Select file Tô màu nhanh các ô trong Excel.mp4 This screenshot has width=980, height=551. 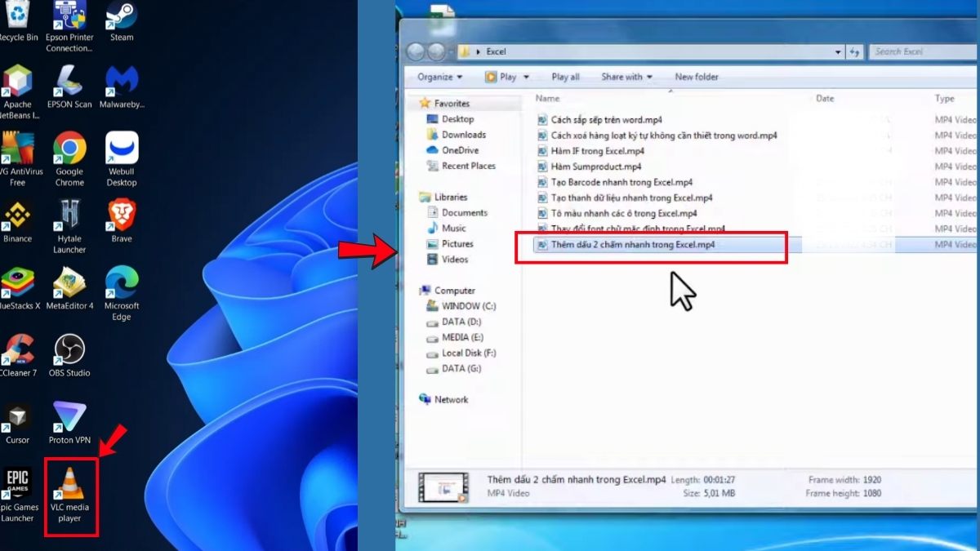[x=617, y=213]
